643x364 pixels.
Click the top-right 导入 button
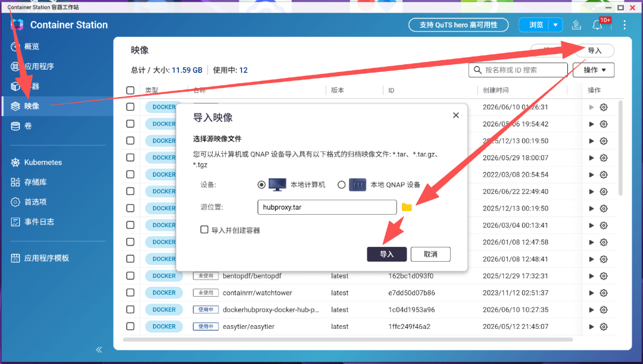click(x=595, y=51)
